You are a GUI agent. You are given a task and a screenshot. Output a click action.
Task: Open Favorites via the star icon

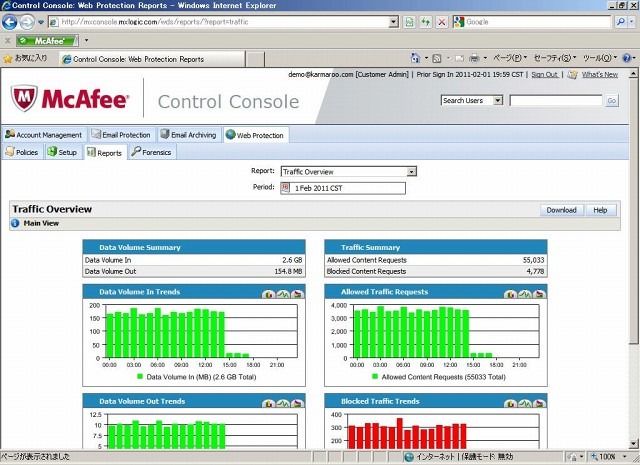click(x=7, y=59)
